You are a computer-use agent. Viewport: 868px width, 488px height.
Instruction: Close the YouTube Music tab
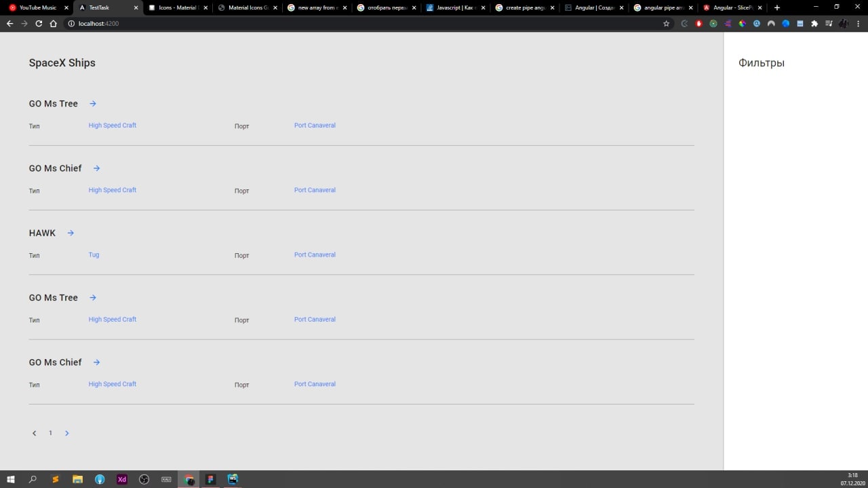pos(66,7)
